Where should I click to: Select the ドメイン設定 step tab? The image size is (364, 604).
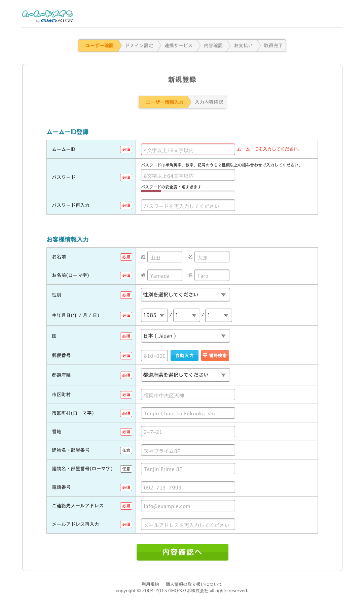[x=139, y=45]
